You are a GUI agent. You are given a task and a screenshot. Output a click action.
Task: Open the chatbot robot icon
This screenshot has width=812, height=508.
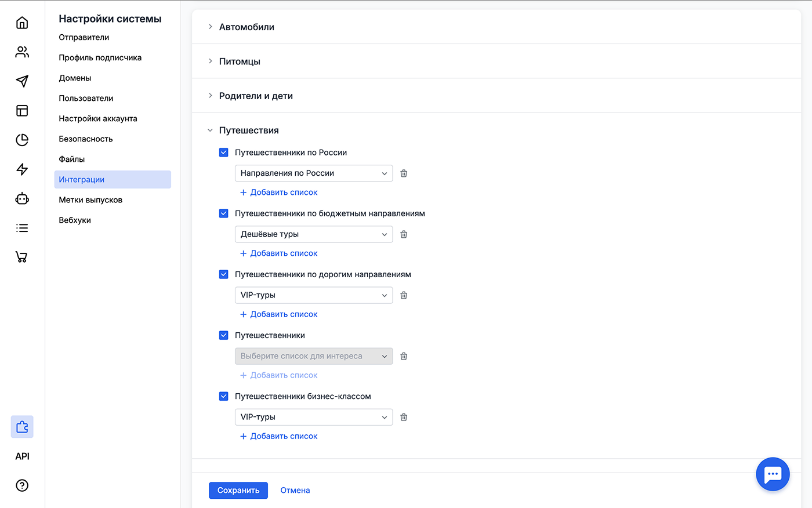coord(21,198)
